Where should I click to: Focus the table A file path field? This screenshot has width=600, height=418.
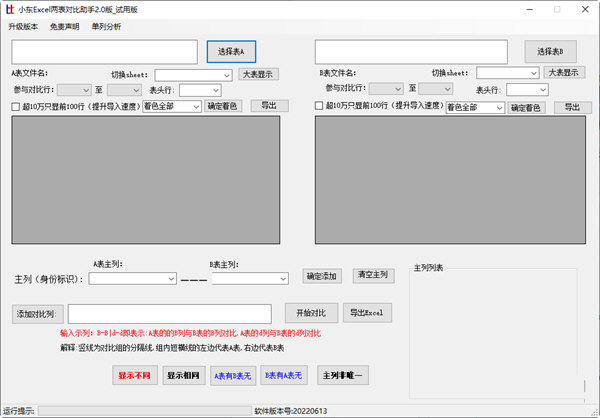pos(104,52)
